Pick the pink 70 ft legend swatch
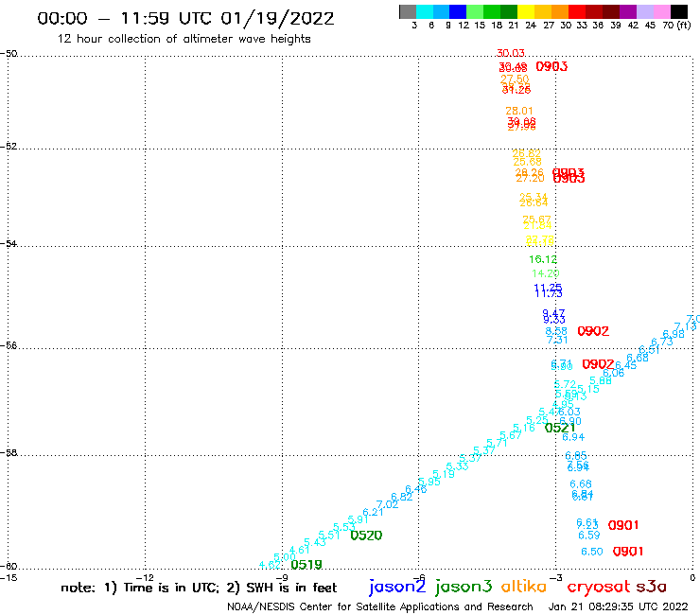700x615 pixels. coord(661,11)
